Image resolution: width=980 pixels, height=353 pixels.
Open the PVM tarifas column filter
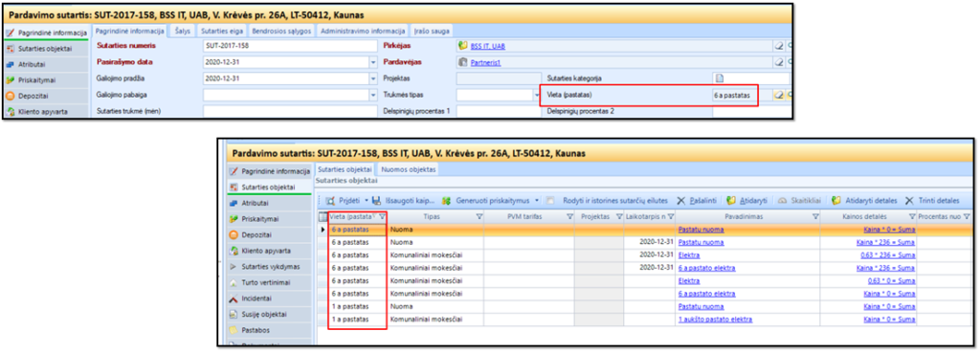[x=569, y=217]
